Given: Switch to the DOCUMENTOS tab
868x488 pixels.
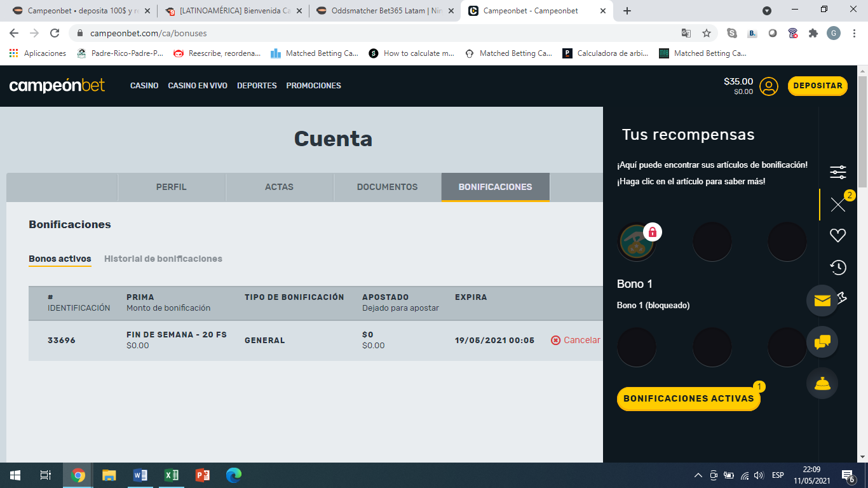Looking at the screenshot, I should (388, 187).
